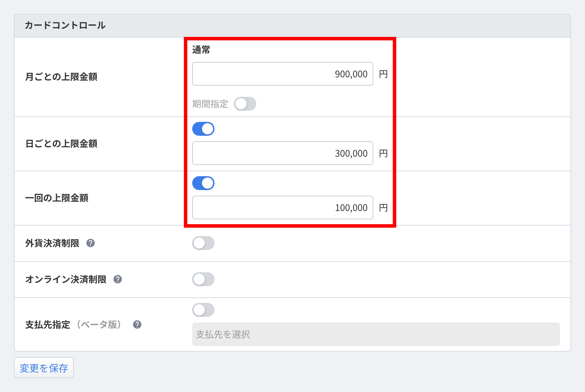585x392 pixels.
Task: Click the 変更を保存 button
Action: tap(44, 368)
